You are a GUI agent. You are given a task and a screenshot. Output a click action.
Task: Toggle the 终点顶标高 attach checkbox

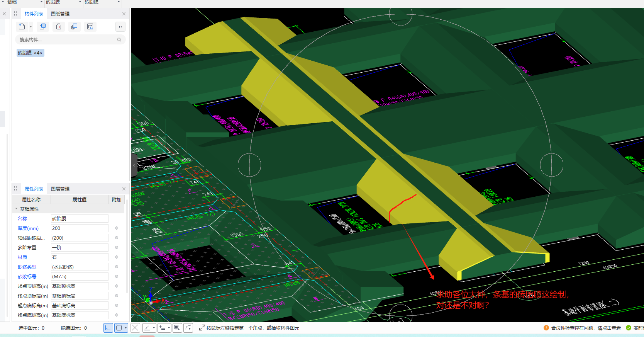click(117, 296)
